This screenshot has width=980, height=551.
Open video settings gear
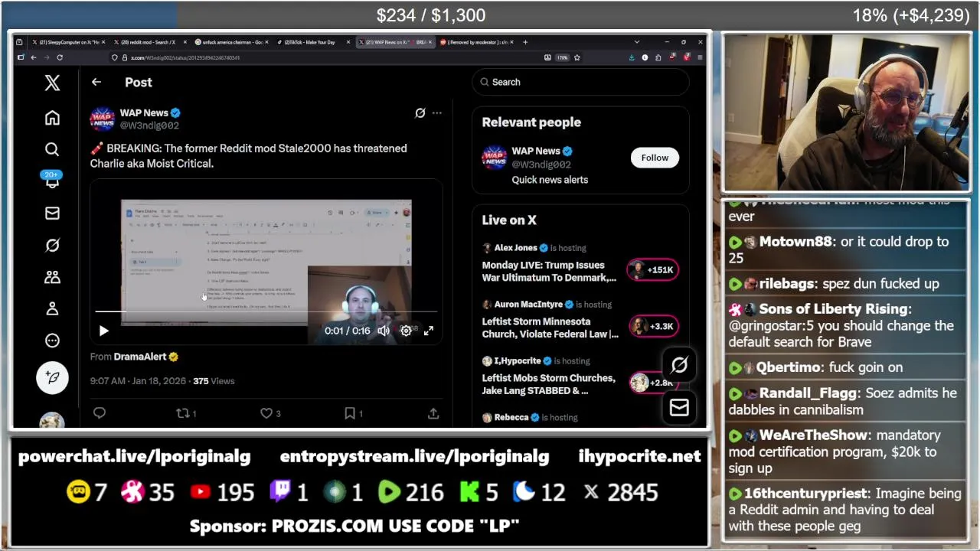[x=406, y=331]
